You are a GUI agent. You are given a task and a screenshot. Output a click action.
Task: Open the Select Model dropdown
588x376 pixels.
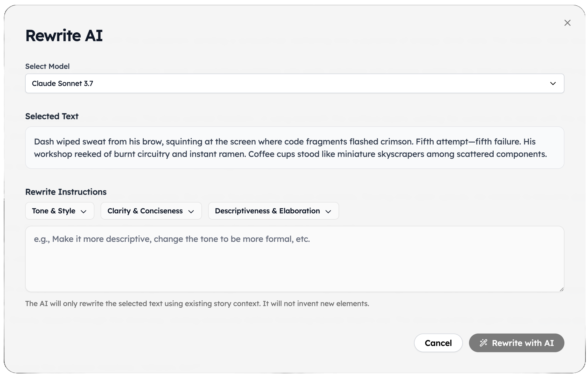click(295, 83)
